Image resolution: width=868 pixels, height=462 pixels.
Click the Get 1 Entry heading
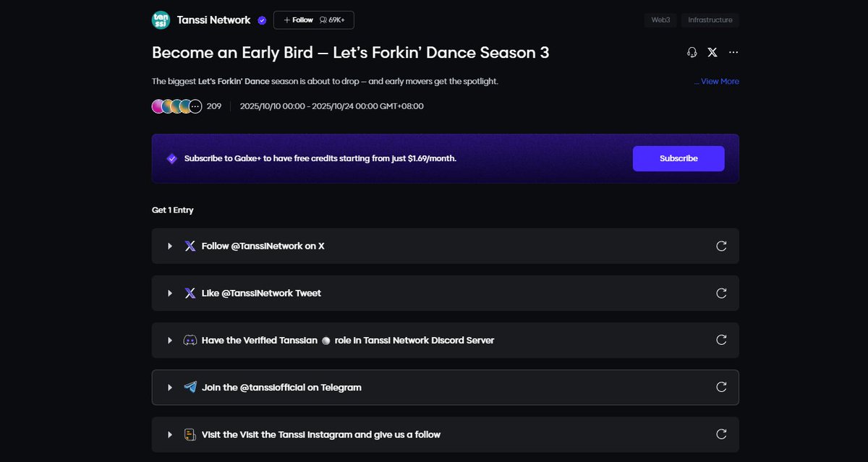[x=173, y=210]
